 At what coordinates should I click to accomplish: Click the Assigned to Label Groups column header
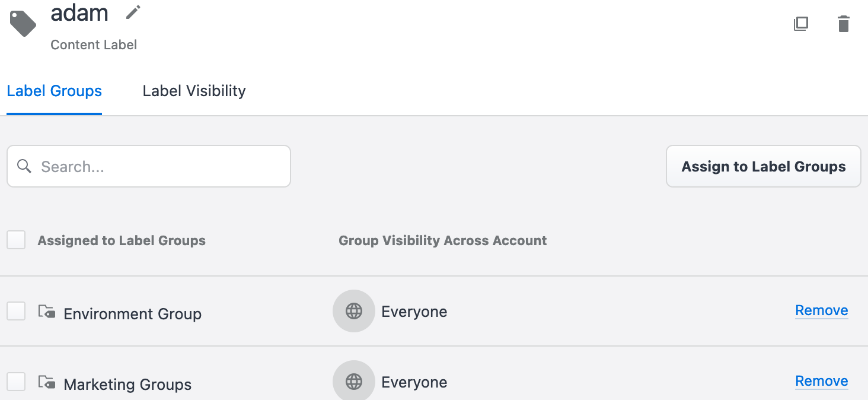pyautogui.click(x=122, y=240)
